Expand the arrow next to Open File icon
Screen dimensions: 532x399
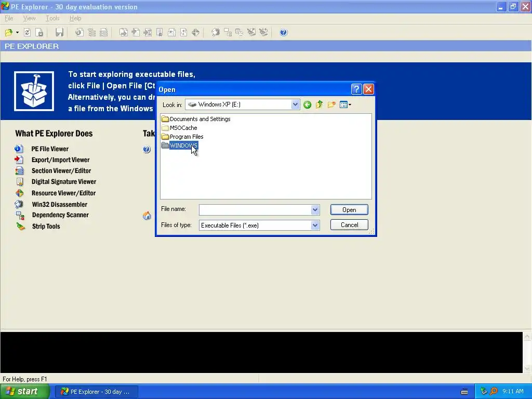17,33
